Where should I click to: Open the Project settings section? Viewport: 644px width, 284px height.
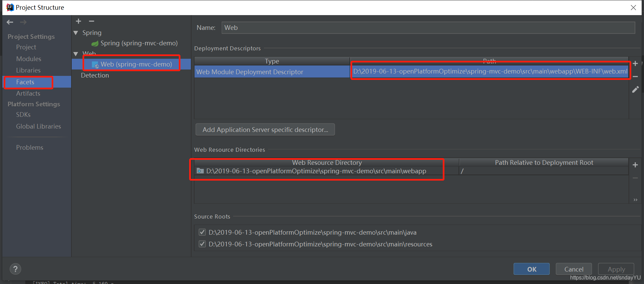26,47
